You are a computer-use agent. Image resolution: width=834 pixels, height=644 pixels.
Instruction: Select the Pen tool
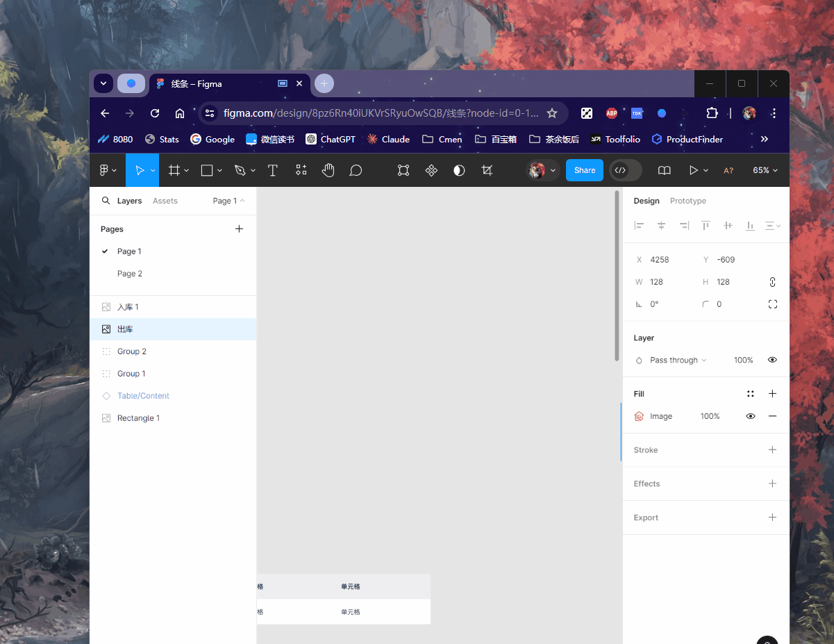tap(240, 170)
